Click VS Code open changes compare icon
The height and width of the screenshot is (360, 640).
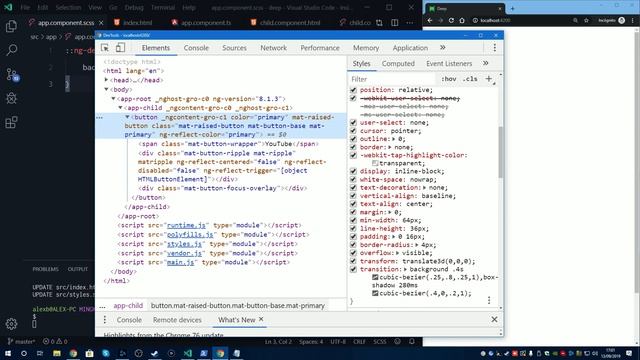click(379, 23)
